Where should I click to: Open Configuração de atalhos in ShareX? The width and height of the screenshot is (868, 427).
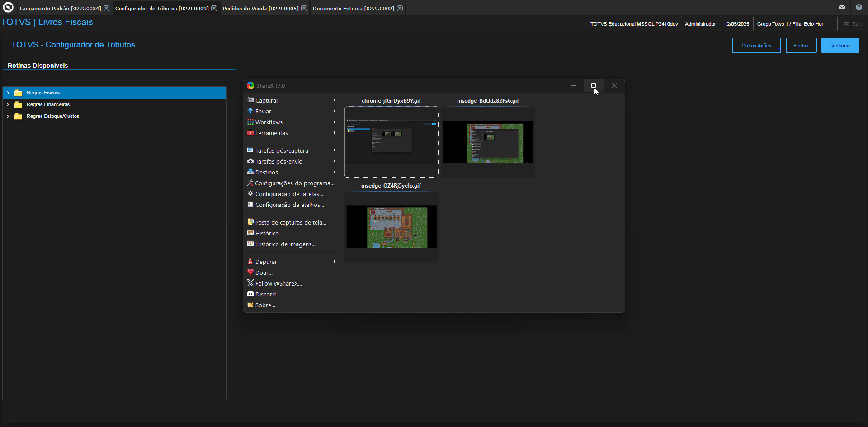(x=292, y=205)
